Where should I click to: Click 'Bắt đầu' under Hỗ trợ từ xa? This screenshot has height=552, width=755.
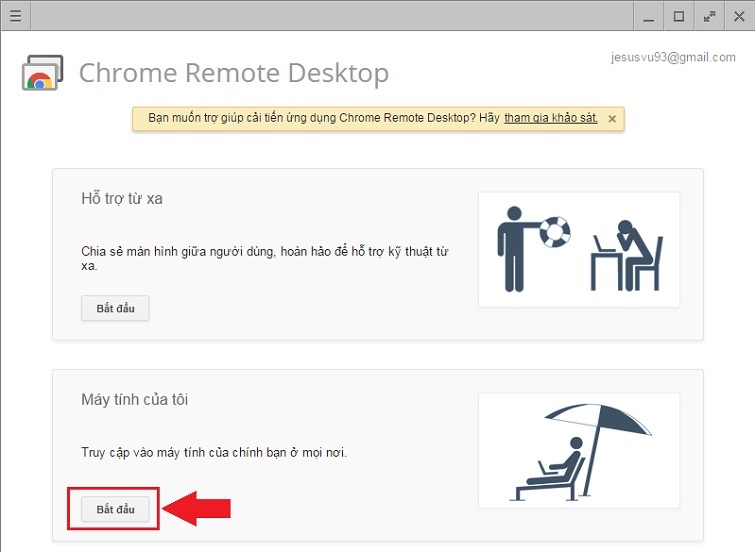pyautogui.click(x=115, y=308)
